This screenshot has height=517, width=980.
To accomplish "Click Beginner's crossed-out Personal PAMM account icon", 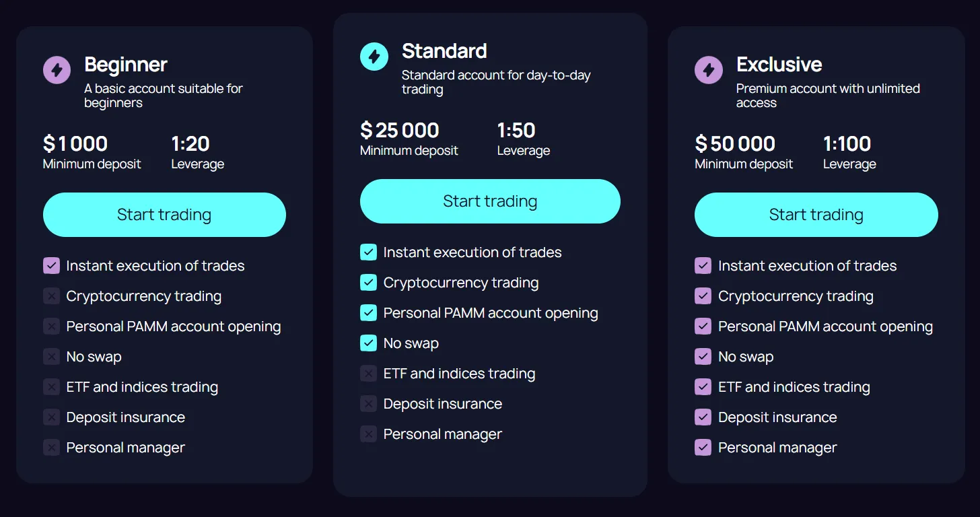I will (x=51, y=326).
